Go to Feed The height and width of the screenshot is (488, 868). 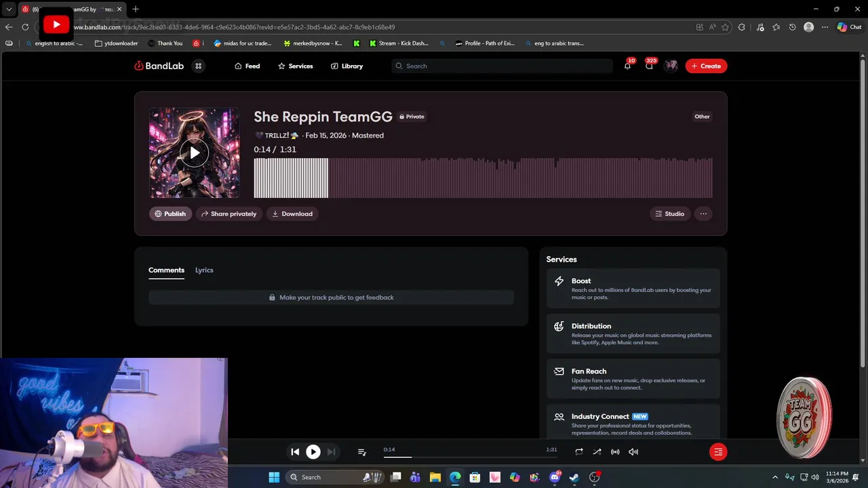248,66
